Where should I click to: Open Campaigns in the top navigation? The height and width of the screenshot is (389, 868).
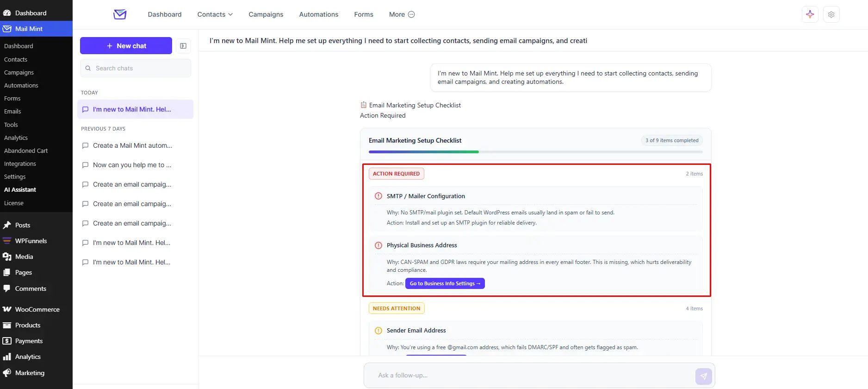(266, 14)
